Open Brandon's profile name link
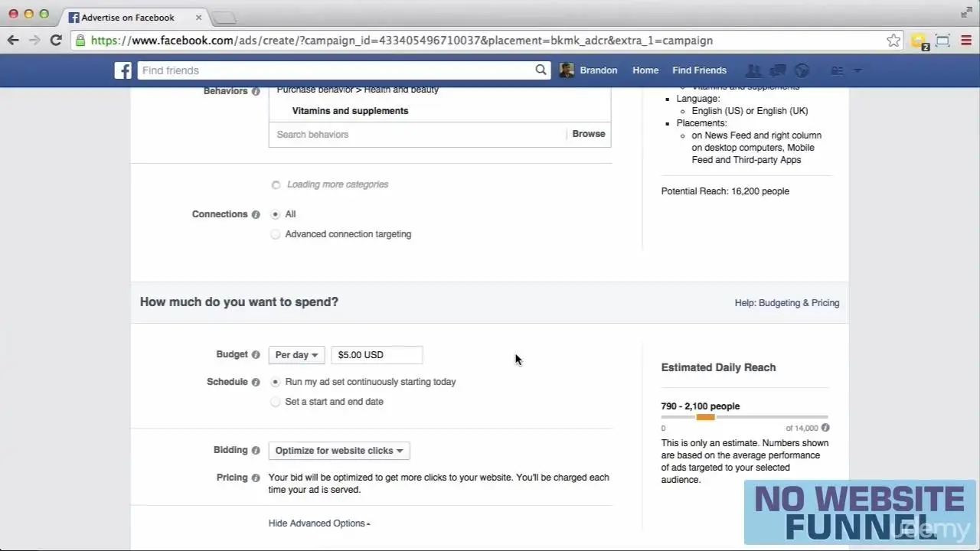This screenshot has height=551, width=980. click(599, 70)
